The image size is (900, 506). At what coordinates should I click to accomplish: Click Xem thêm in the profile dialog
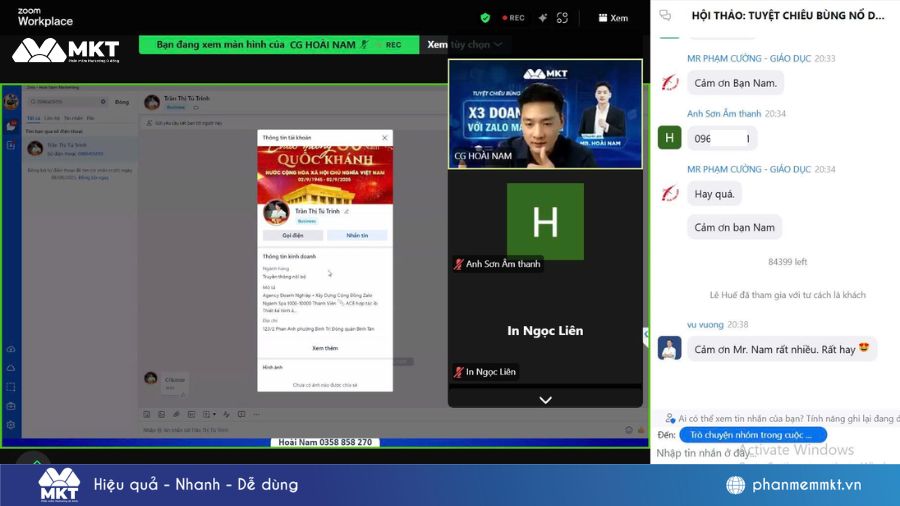[325, 348]
